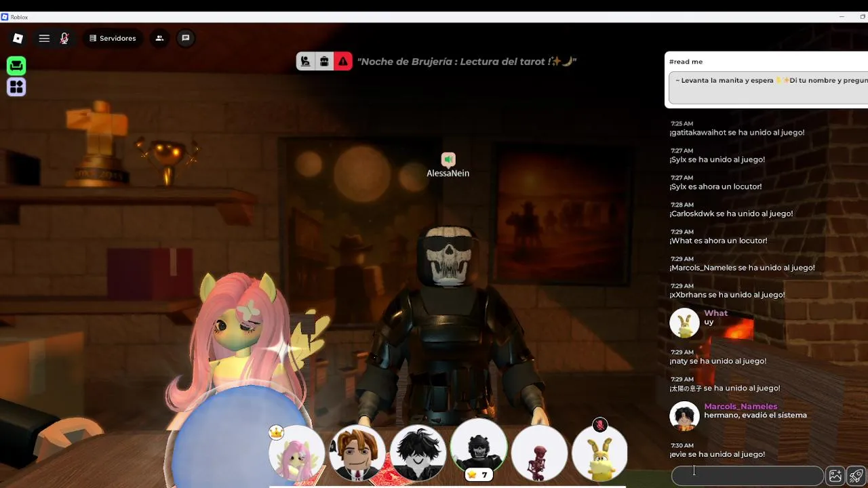The height and width of the screenshot is (488, 868).
Task: Focus the chat message input field
Action: coord(747,476)
